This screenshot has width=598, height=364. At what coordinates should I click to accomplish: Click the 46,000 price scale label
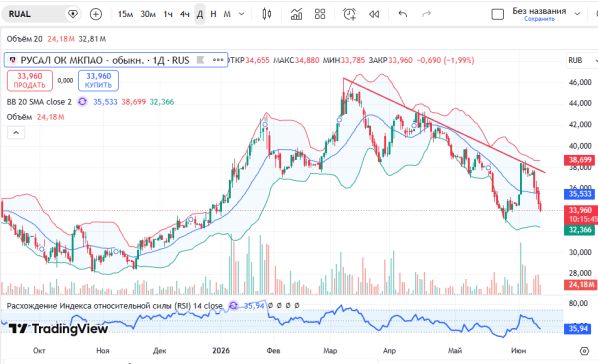pos(580,82)
